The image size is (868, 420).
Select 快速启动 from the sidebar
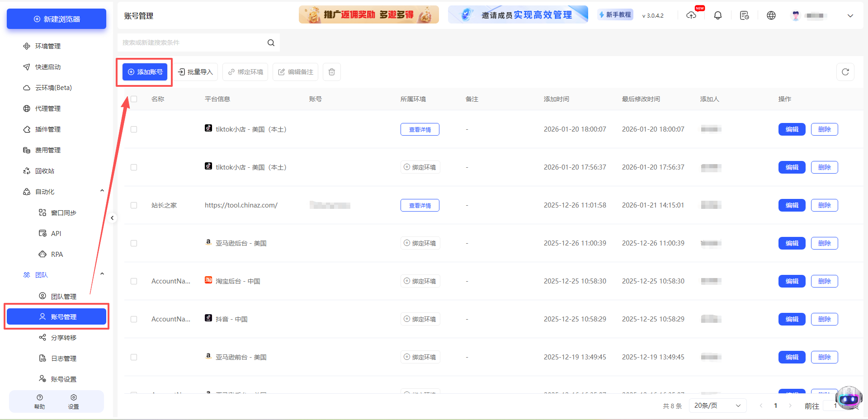(47, 66)
